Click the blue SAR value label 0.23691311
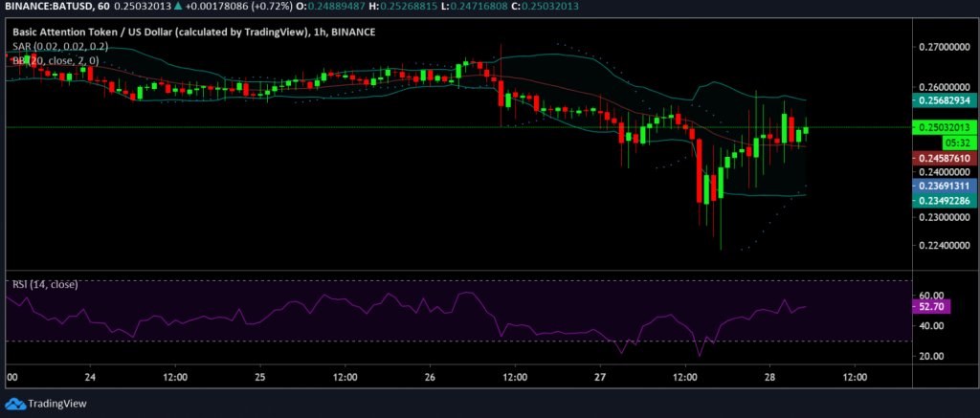This screenshot has width=980, height=418. (x=944, y=186)
